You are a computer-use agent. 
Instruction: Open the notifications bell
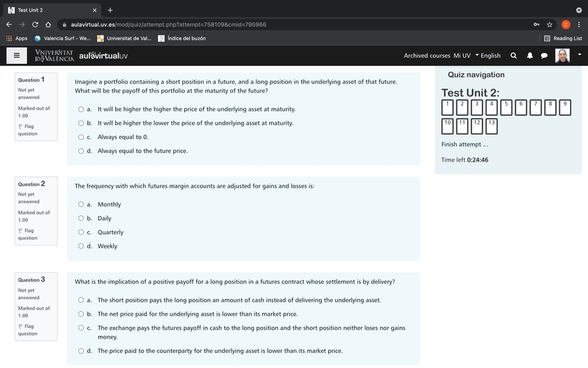[530, 56]
